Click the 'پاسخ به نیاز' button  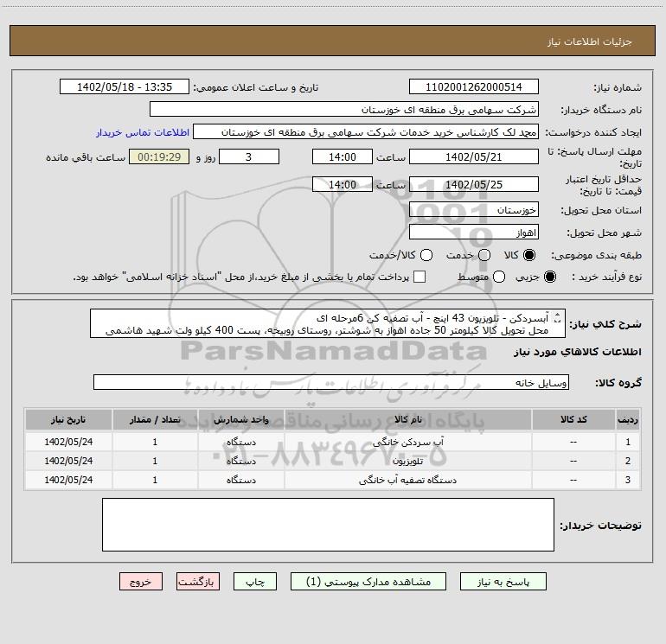(509, 583)
